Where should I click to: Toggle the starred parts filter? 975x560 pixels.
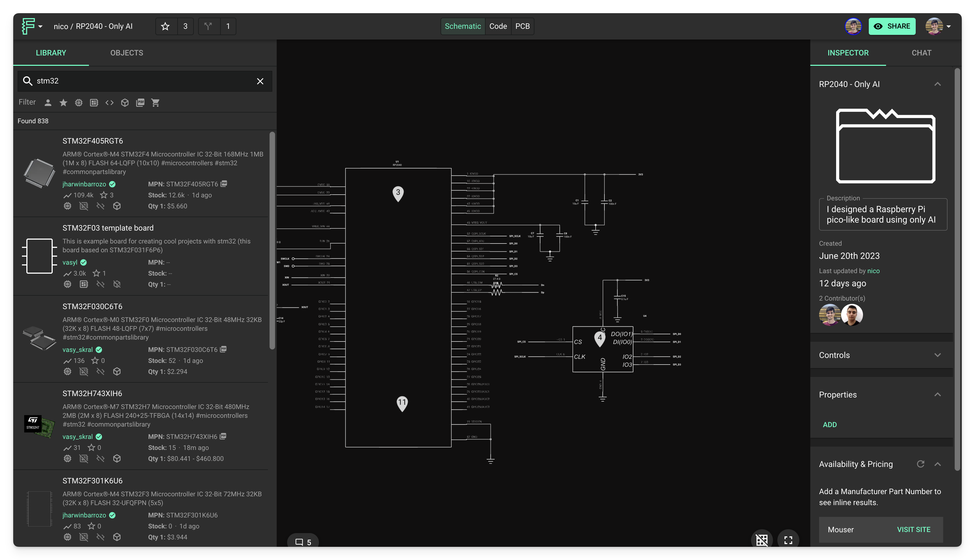(63, 102)
